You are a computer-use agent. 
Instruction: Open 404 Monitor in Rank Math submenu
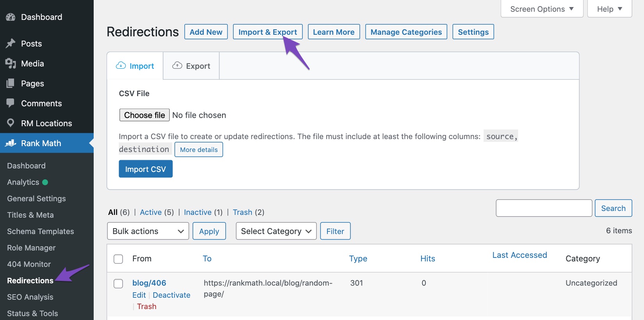(x=29, y=264)
